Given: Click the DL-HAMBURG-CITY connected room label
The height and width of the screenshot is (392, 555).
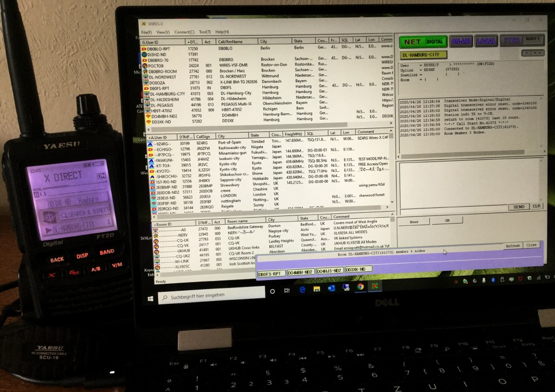Looking at the screenshot, I should [x=423, y=55].
